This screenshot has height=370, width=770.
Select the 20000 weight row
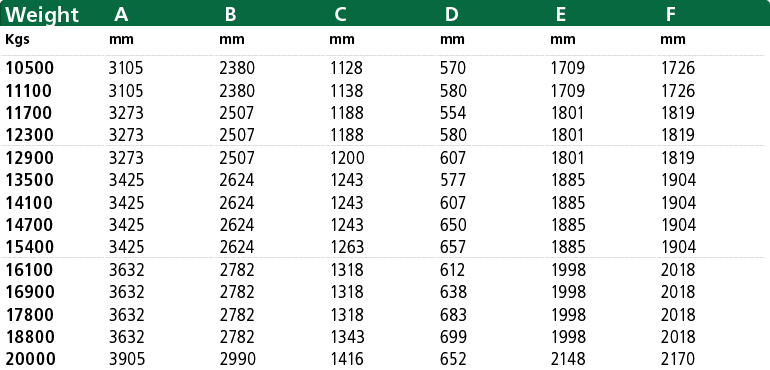[385, 359]
